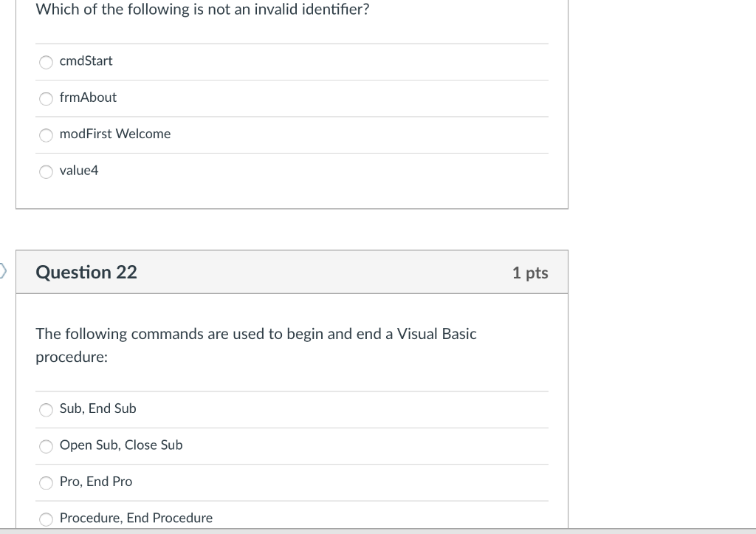Click the frmAbout answer label text

88,97
